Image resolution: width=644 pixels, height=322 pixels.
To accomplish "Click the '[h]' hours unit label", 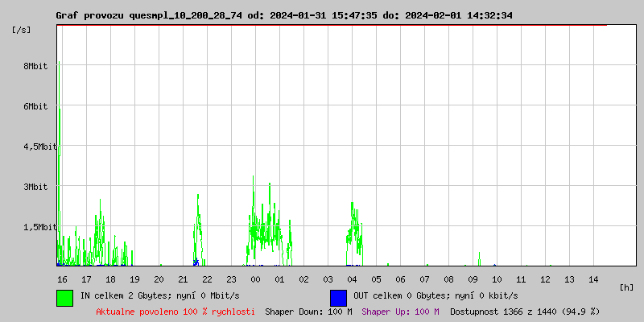I will [x=626, y=287].
